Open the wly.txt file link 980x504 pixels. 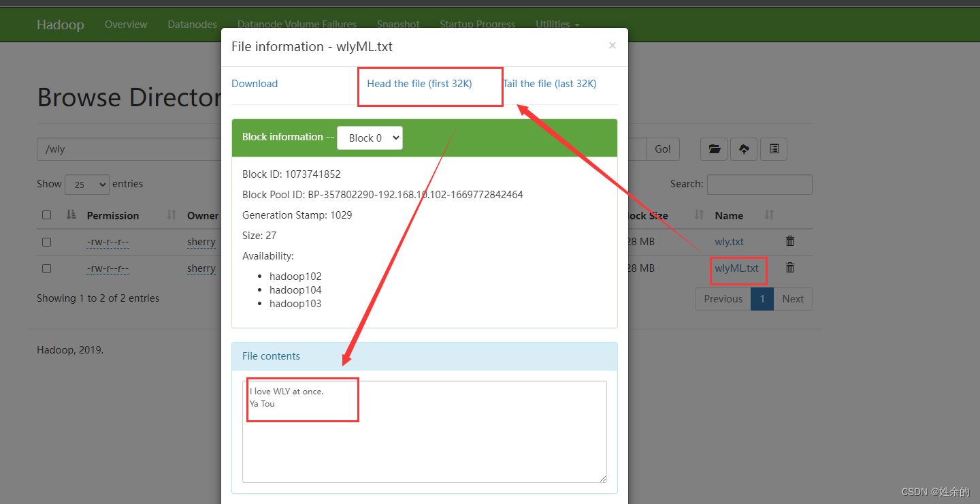729,242
